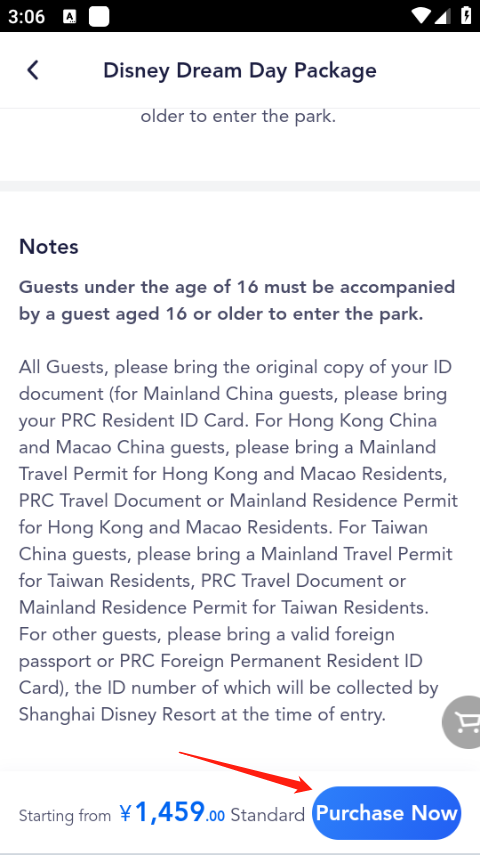Tap the keyboard 'A' notification icon

[x=70, y=16]
